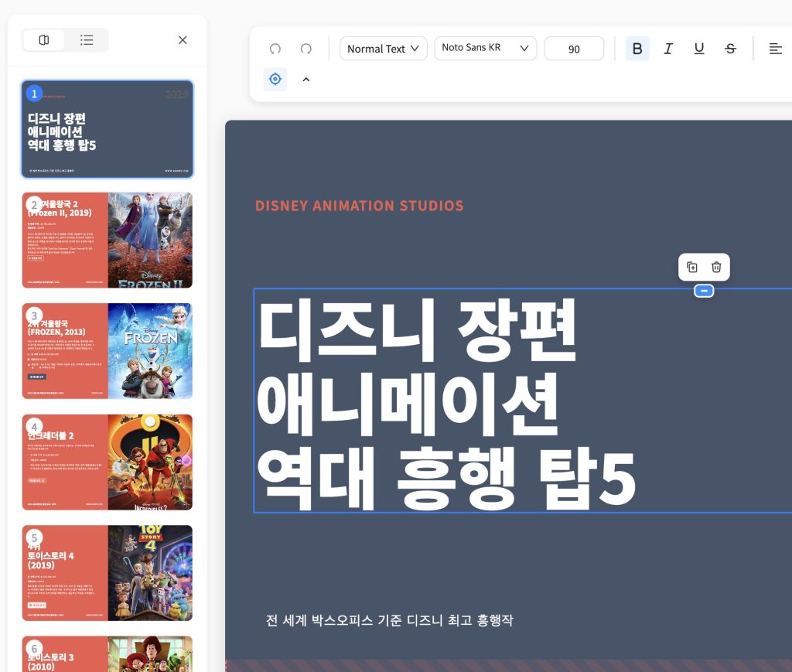
Task: Click the font size field showing 90
Action: point(575,49)
